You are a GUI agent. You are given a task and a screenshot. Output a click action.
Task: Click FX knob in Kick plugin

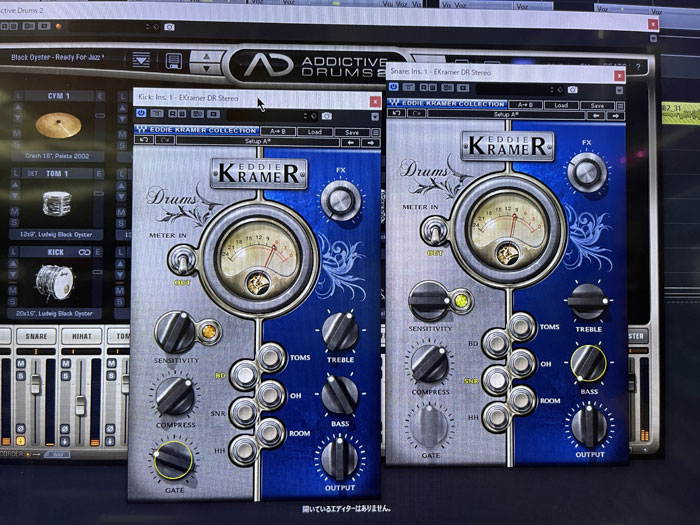pos(341,201)
